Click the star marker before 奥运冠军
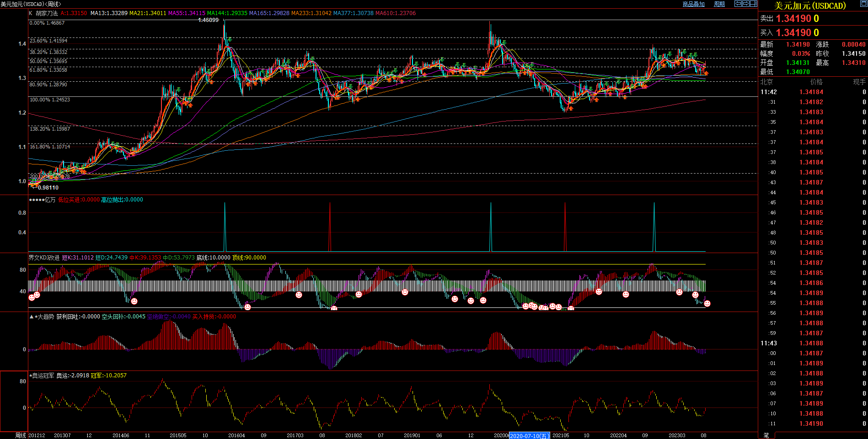 31,376
